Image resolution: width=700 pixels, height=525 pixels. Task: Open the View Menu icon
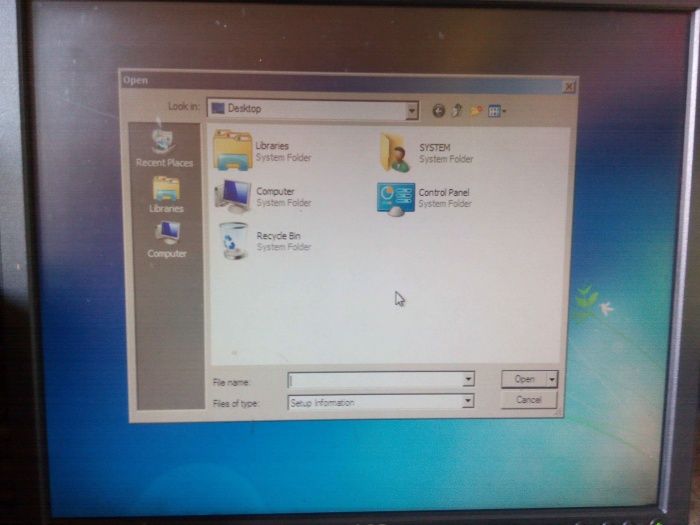point(497,111)
